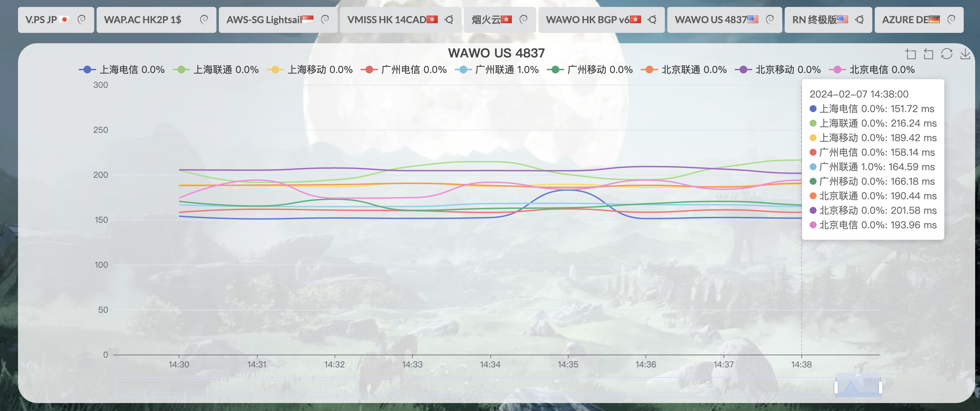This screenshot has height=411, width=980.
Task: Click the WAWO US 4837 chart title
Action: click(496, 53)
